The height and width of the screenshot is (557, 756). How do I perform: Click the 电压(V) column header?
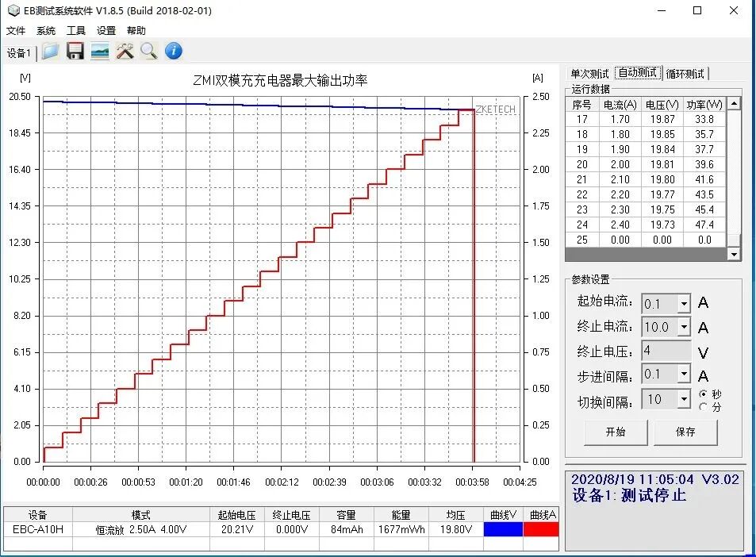pos(662,105)
